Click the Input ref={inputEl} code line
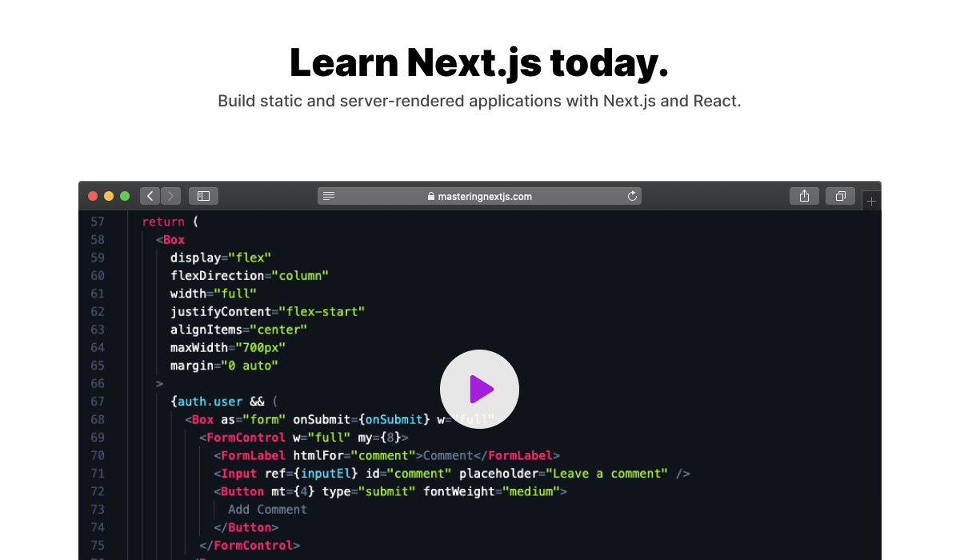The height and width of the screenshot is (560, 960). [x=452, y=474]
